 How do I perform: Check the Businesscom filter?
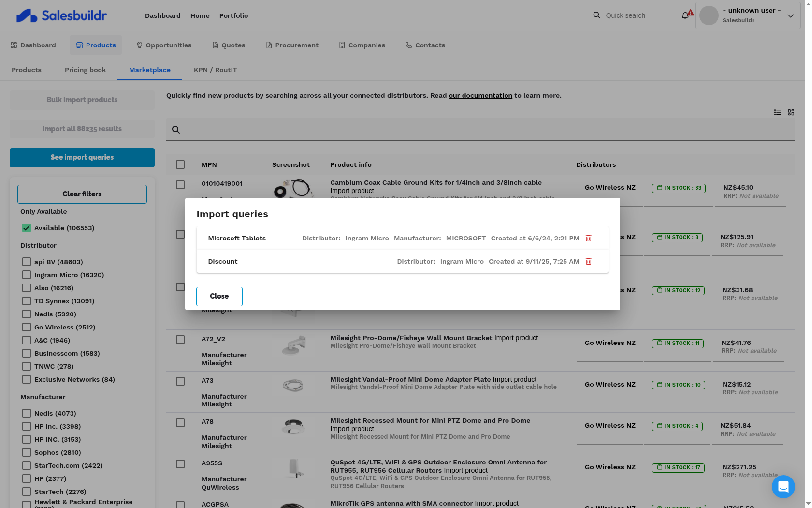pos(27,353)
